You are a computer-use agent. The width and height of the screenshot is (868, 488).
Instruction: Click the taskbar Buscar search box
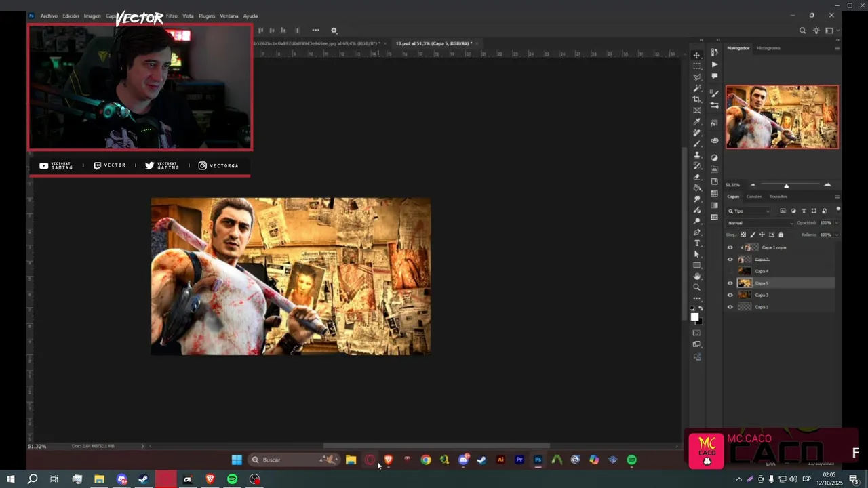pyautogui.click(x=293, y=460)
